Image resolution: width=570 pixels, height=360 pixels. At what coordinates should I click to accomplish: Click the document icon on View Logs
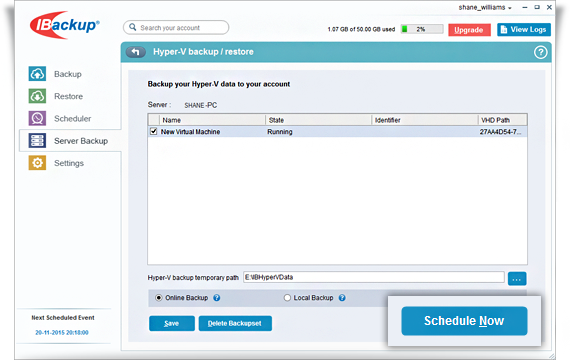(x=504, y=29)
